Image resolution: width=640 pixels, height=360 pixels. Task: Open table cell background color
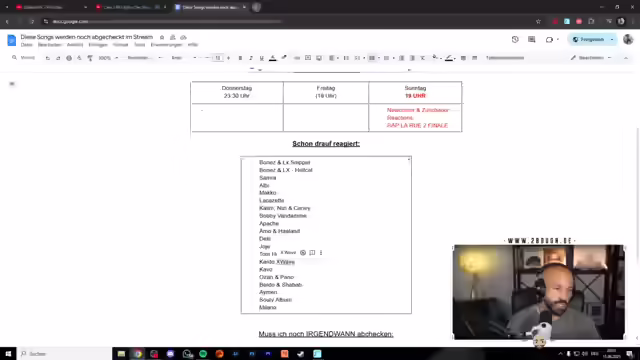pos(436,58)
